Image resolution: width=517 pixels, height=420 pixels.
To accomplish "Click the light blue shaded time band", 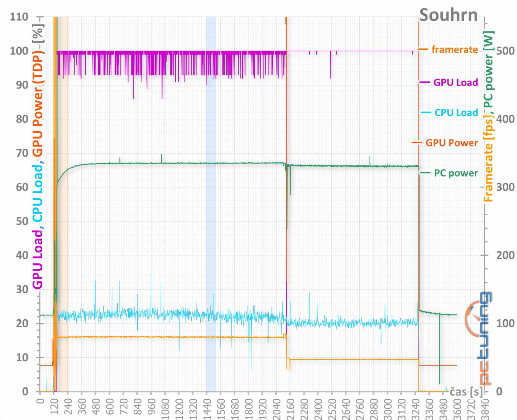I will pos(211,204).
